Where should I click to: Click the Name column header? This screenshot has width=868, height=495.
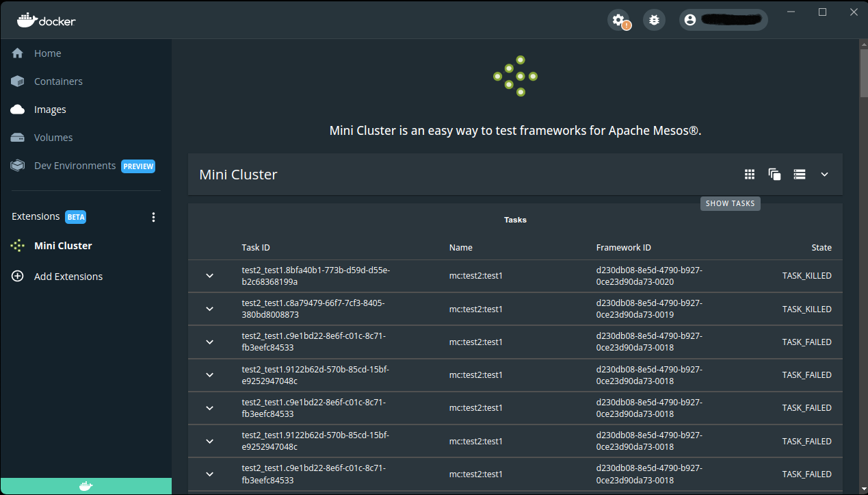pyautogui.click(x=461, y=248)
